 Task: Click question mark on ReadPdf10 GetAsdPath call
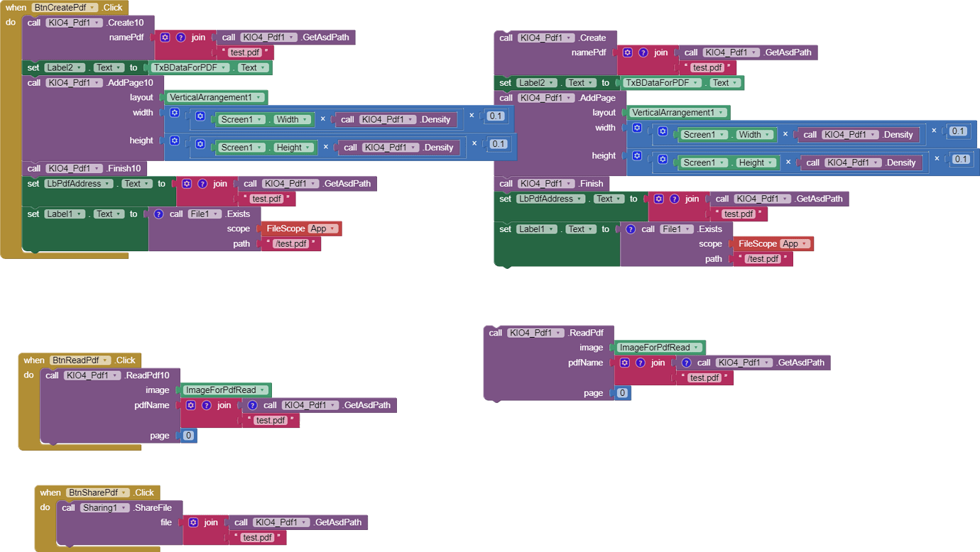click(x=252, y=405)
